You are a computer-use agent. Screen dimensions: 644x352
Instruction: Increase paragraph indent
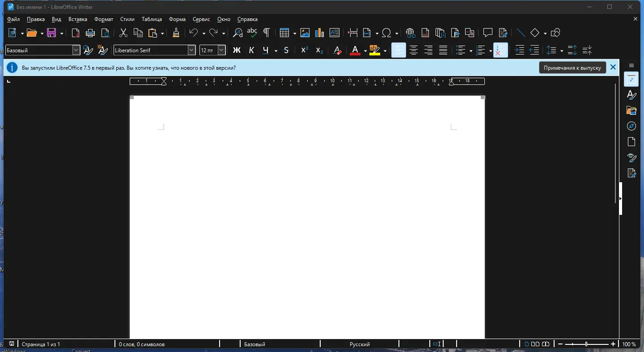tap(519, 50)
